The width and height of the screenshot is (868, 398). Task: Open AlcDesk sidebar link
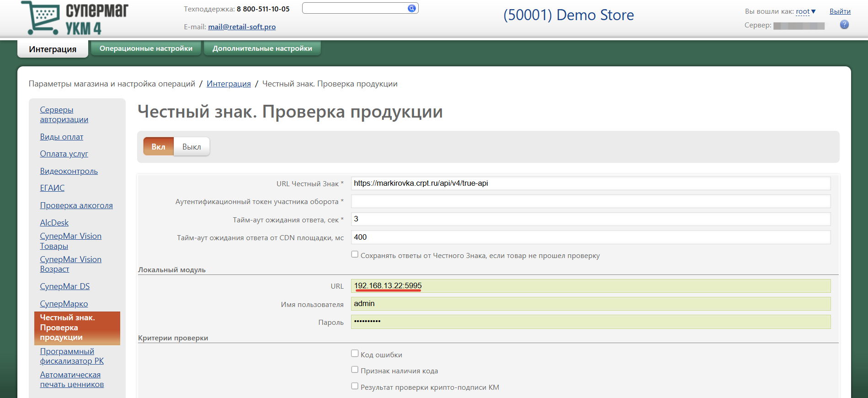54,223
